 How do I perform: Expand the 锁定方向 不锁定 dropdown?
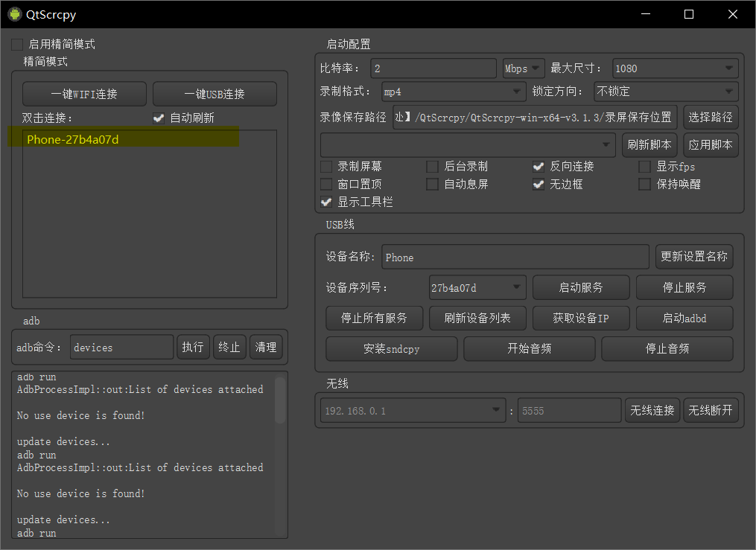click(x=667, y=92)
